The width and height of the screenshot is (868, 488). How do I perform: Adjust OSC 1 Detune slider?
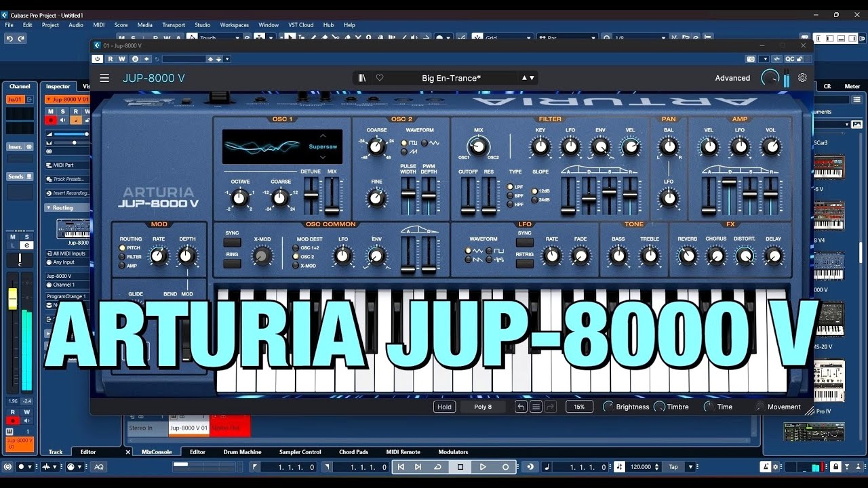click(x=311, y=197)
